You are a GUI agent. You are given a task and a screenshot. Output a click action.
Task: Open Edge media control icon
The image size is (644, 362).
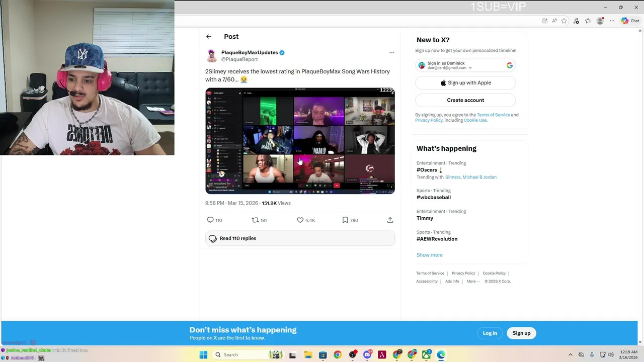click(576, 21)
